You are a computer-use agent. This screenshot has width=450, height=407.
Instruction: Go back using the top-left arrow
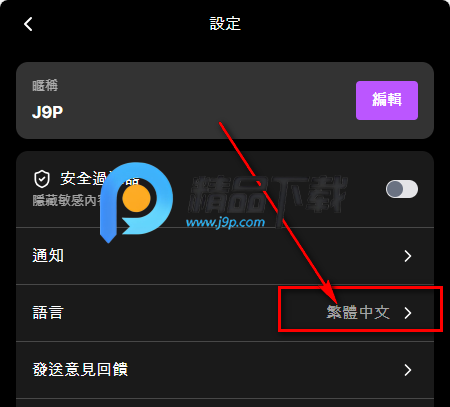click(28, 24)
